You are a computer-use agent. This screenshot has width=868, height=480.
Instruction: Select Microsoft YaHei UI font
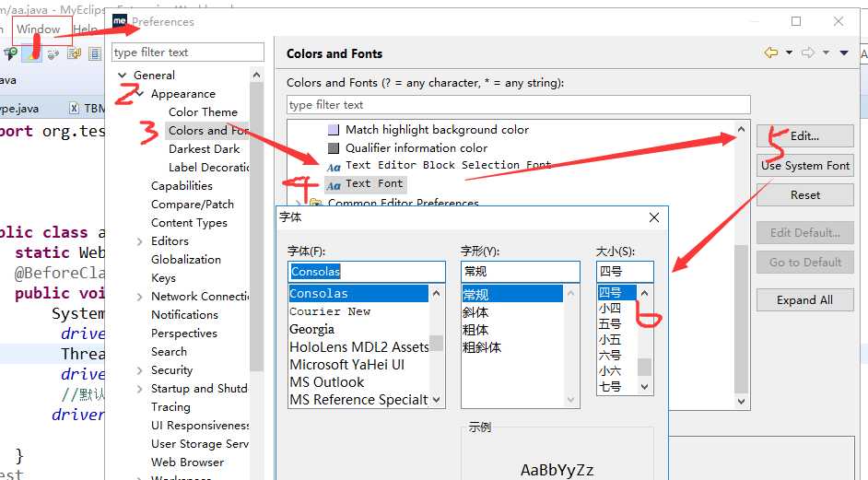[347, 365]
